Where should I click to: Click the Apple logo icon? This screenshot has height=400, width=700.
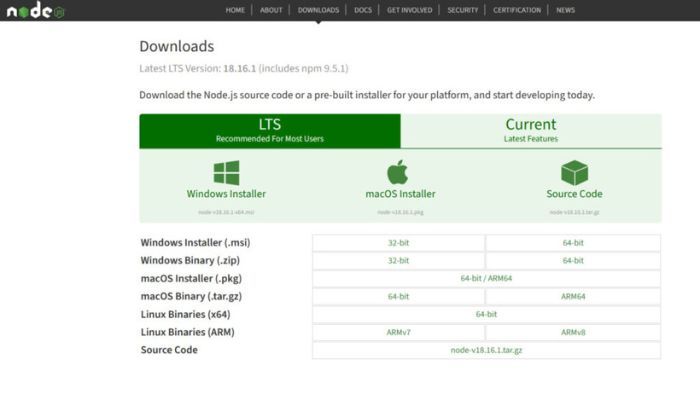397,172
